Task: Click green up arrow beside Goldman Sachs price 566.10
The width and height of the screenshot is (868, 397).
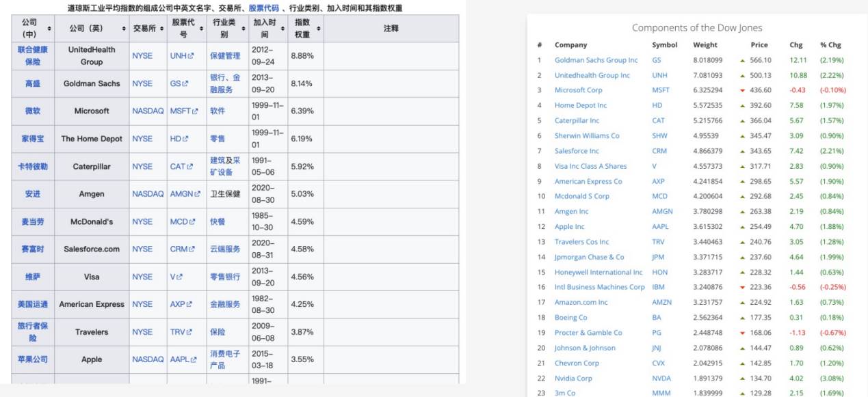Action: [x=744, y=60]
